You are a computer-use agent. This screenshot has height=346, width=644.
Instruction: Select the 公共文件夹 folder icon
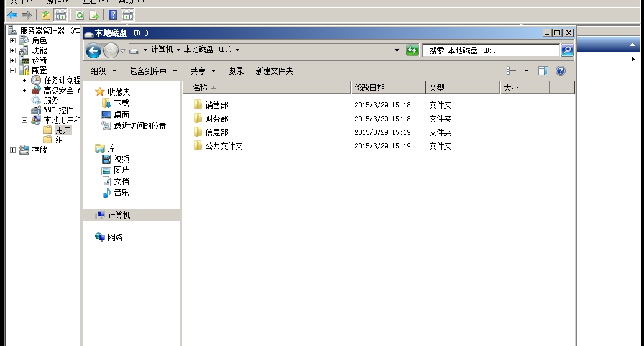[198, 145]
